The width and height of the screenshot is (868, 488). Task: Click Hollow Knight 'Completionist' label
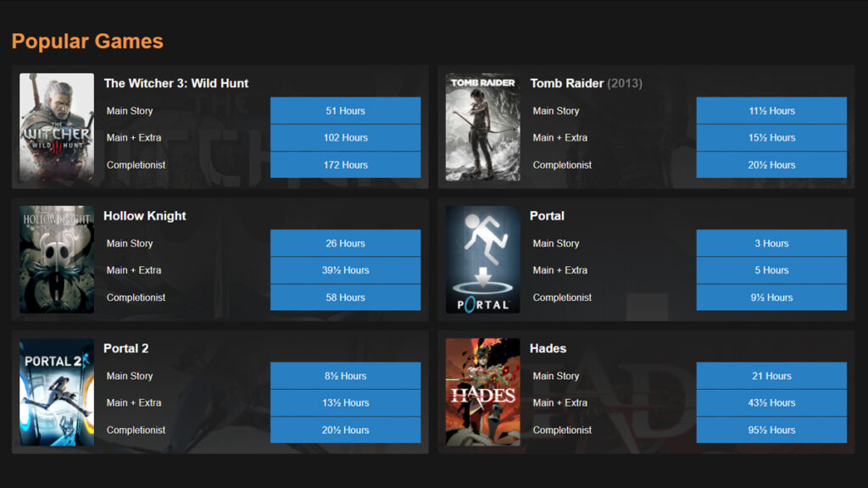click(136, 297)
